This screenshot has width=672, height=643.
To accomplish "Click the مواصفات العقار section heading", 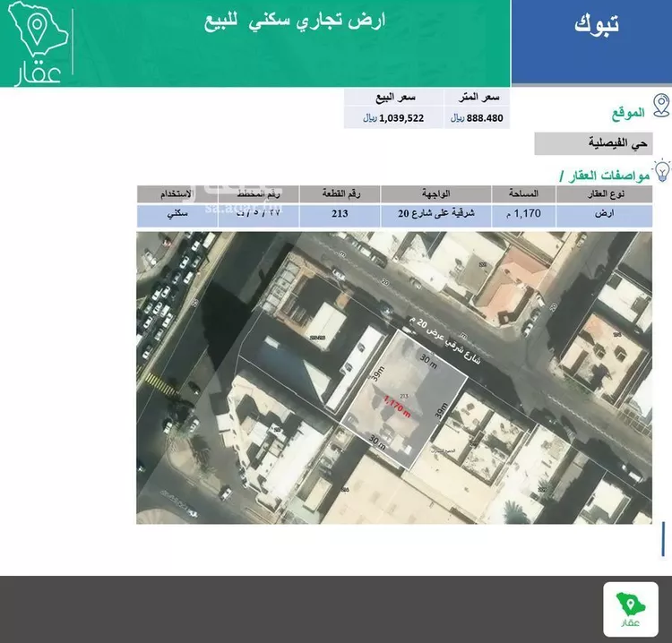I will [605, 176].
